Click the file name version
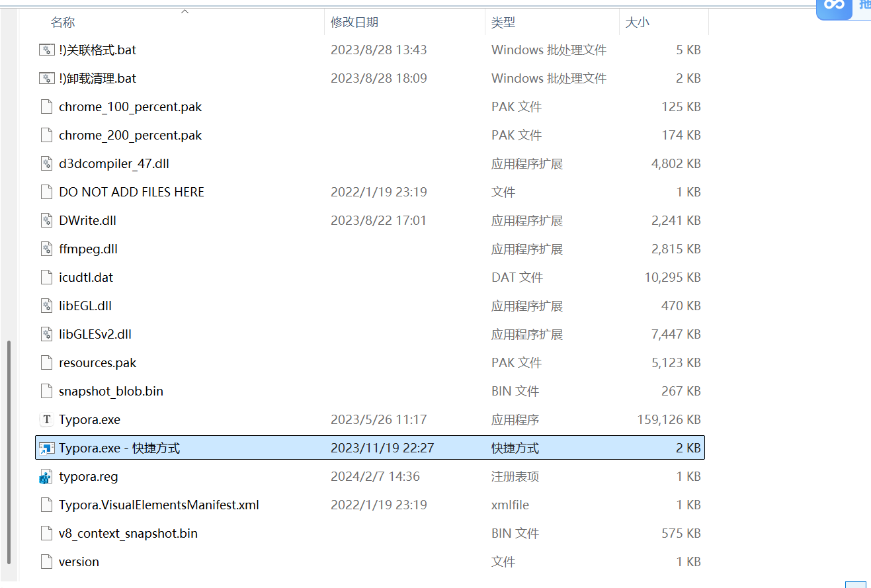 (x=79, y=562)
